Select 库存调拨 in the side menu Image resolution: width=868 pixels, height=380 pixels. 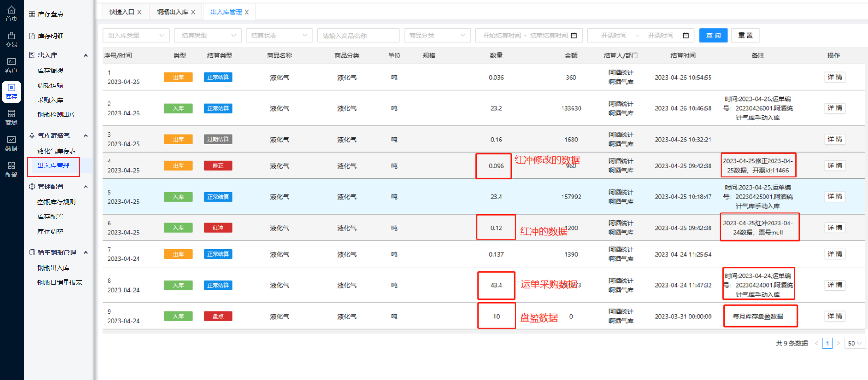(x=50, y=71)
